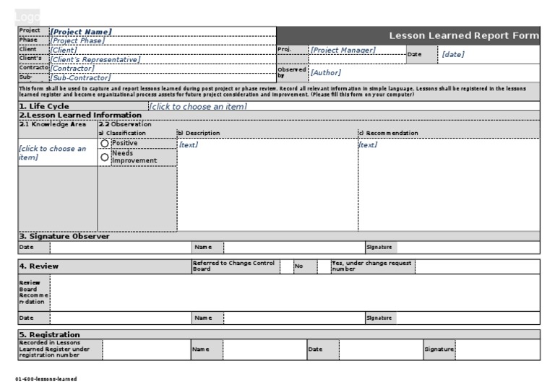
Task: Click the Referred to Change Control Board label
Action: tap(233, 266)
